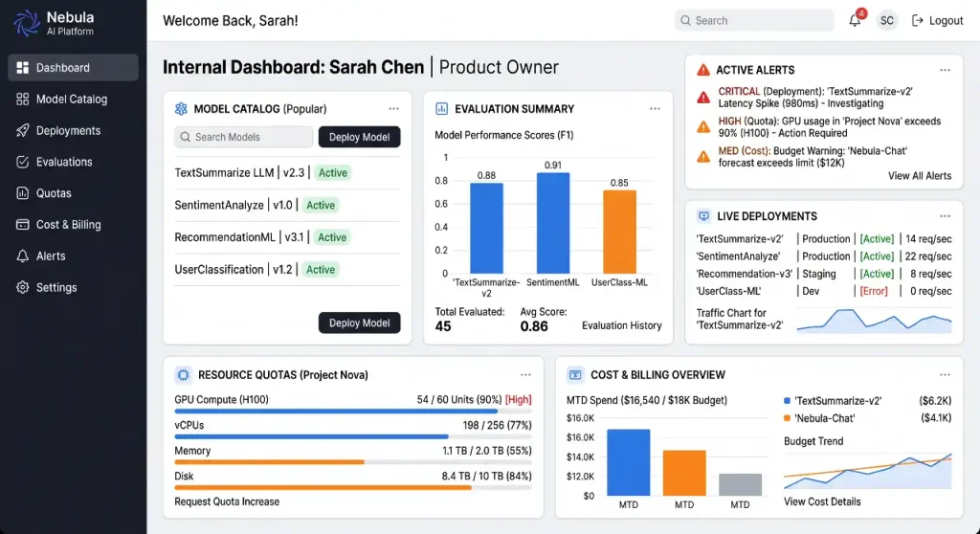Click the Active badge for RecommendationML
980x534 pixels.
(x=332, y=237)
